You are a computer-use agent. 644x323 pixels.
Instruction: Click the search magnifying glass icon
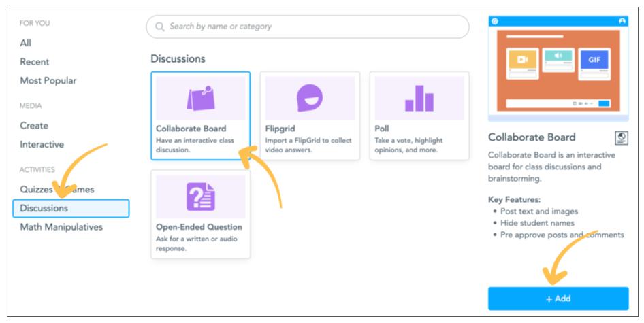[x=161, y=27]
